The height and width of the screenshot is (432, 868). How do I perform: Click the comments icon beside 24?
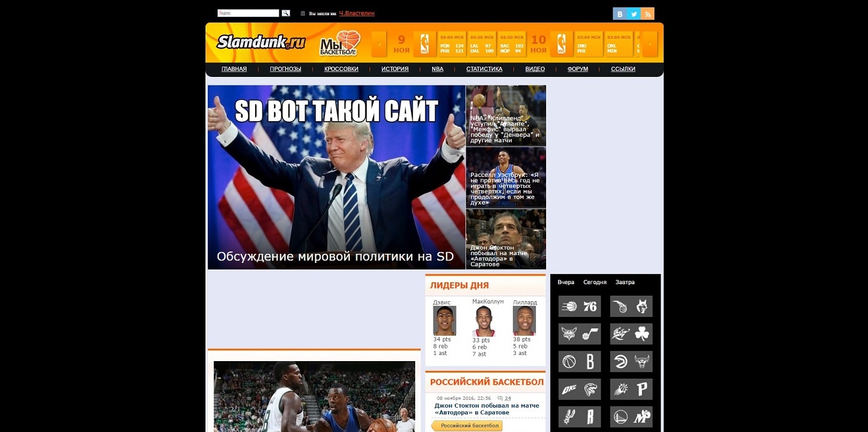pos(499,398)
